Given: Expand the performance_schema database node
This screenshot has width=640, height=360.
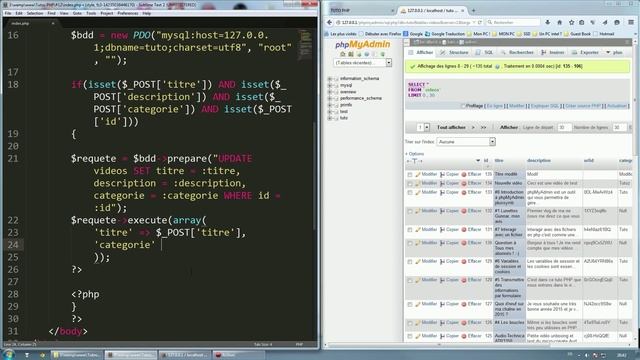Looking at the screenshot, I should pyautogui.click(x=329, y=98).
